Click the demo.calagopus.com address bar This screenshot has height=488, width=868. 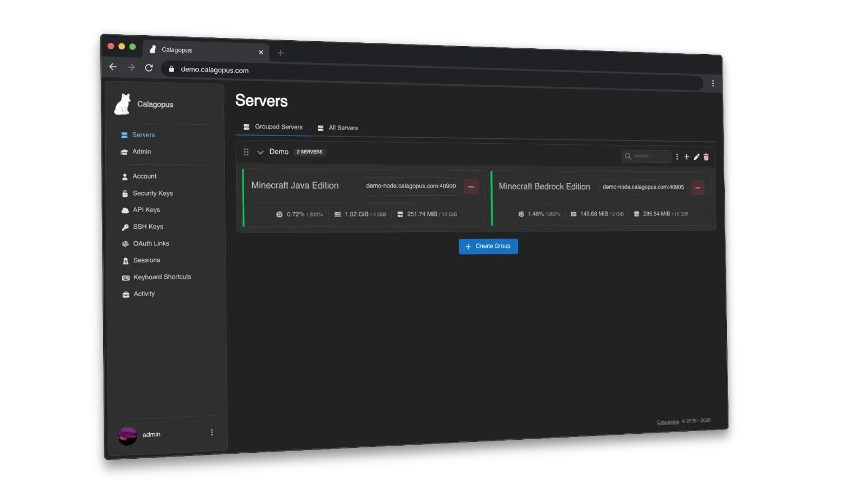(x=432, y=76)
